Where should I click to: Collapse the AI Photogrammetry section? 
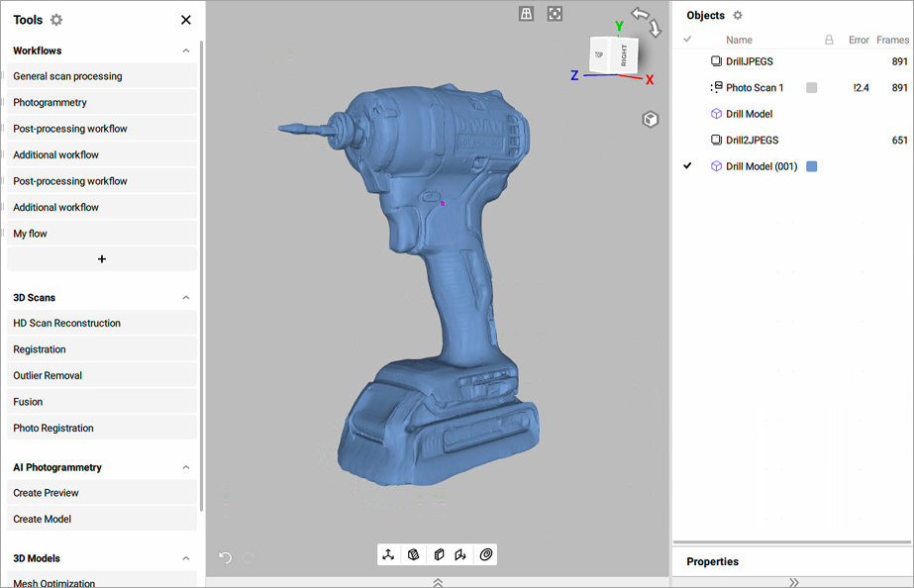click(185, 467)
